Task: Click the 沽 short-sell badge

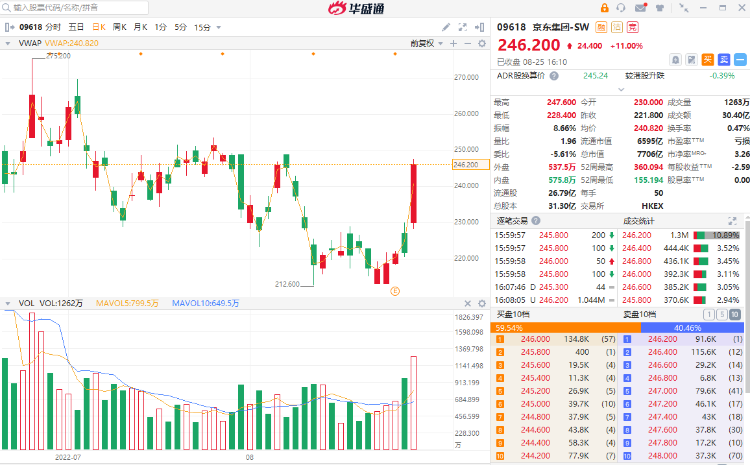Action: [617, 27]
